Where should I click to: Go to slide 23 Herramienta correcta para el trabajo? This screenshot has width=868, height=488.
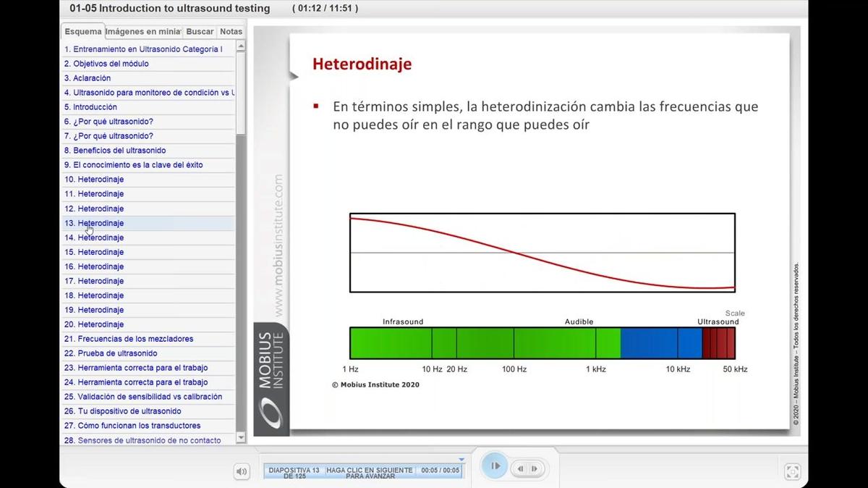148,368
